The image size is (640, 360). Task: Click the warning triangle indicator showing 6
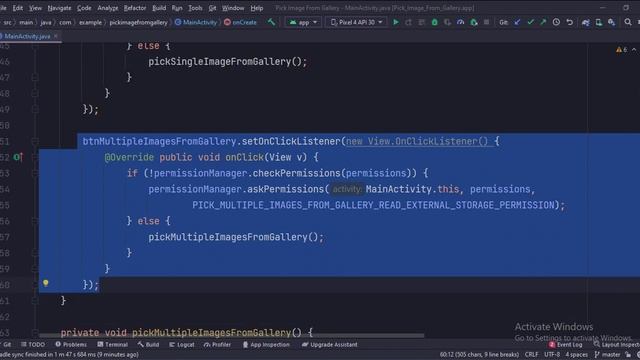(x=622, y=49)
